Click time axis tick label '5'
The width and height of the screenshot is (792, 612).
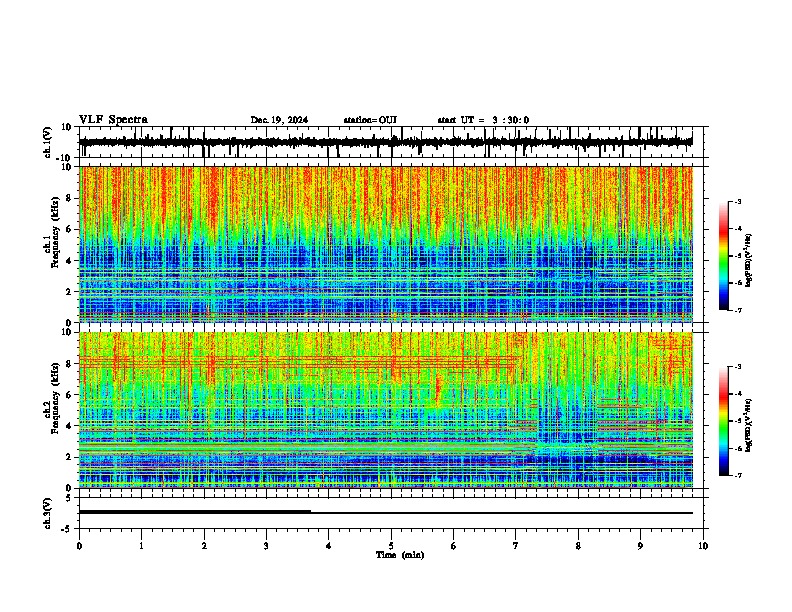click(391, 545)
